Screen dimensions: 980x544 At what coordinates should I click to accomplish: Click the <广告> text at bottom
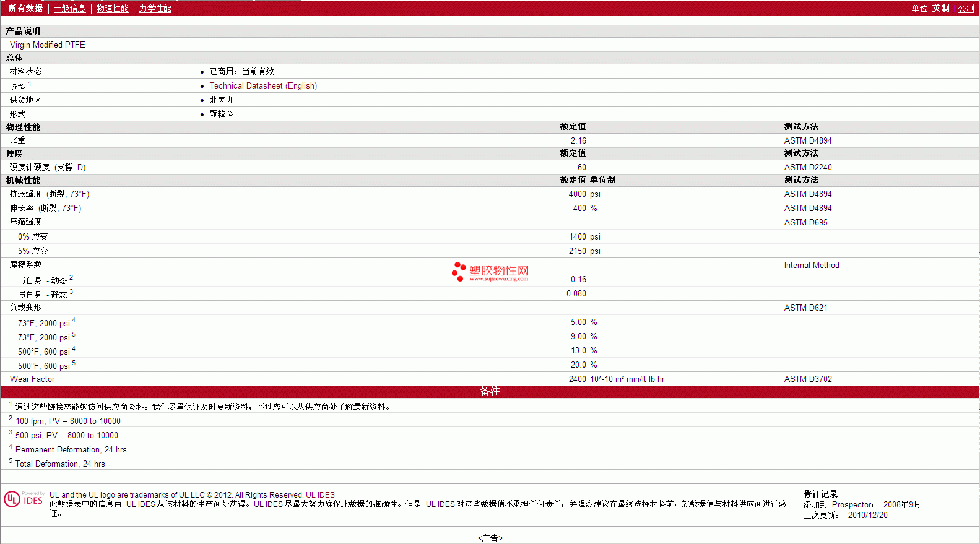point(490,538)
